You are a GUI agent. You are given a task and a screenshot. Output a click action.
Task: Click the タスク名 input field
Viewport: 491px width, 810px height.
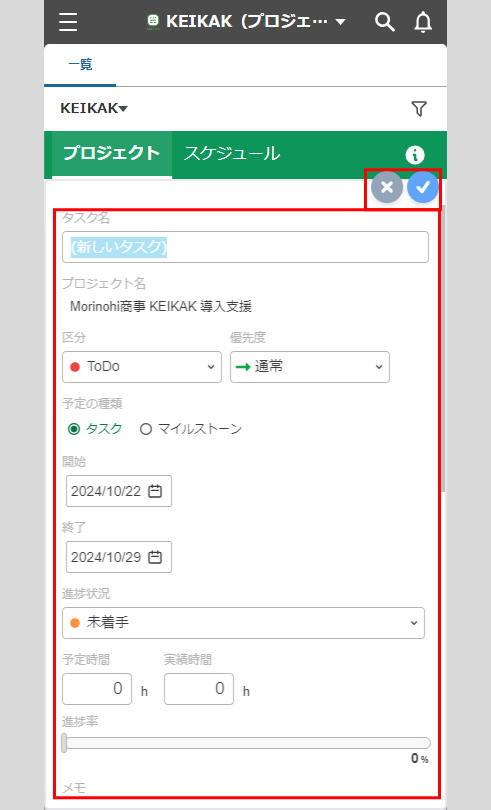(245, 247)
